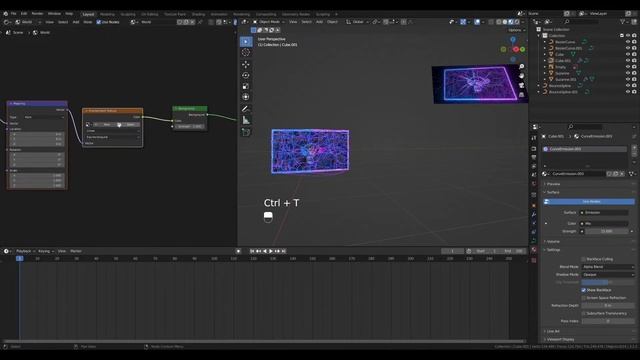Collapse the Settings panel
The width and height of the screenshot is (640, 360).
click(553, 250)
